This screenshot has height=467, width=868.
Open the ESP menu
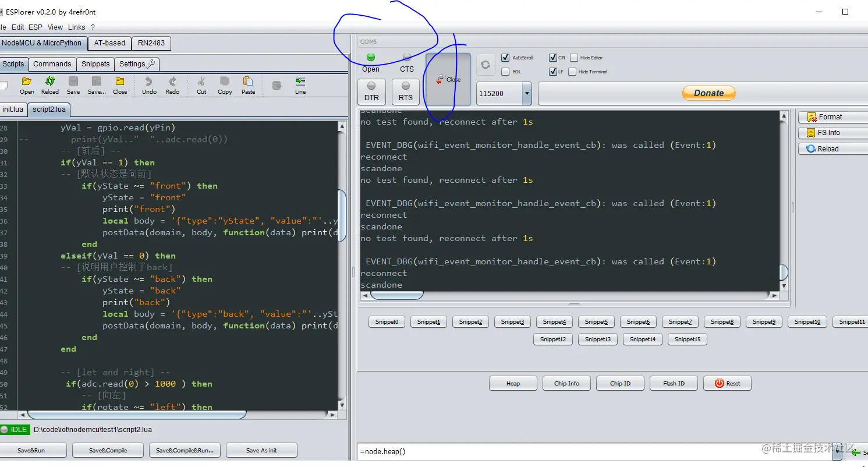[x=36, y=27]
